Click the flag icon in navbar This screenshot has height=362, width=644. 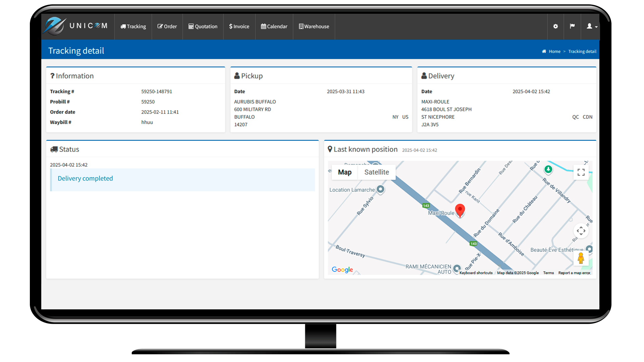pos(572,26)
